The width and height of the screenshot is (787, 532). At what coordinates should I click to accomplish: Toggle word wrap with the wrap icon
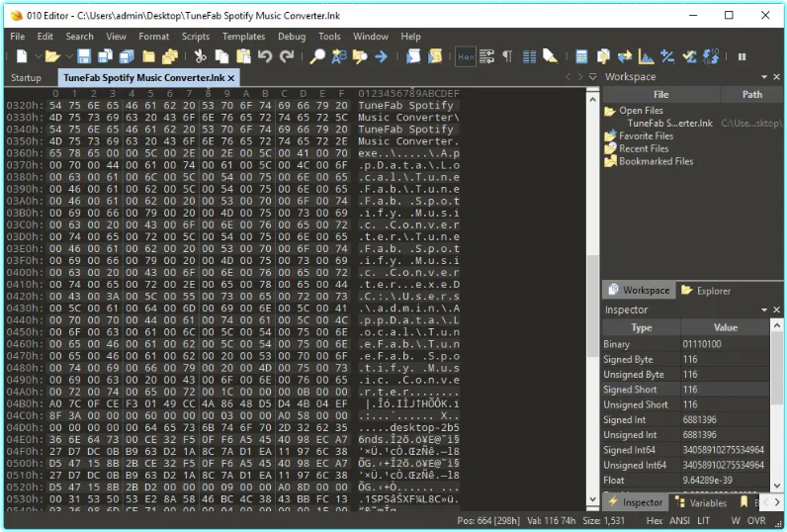486,56
